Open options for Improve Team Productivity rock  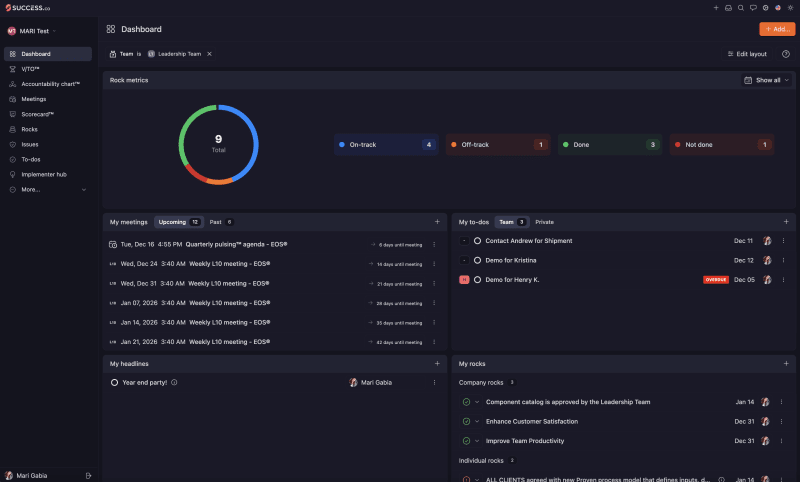click(781, 441)
